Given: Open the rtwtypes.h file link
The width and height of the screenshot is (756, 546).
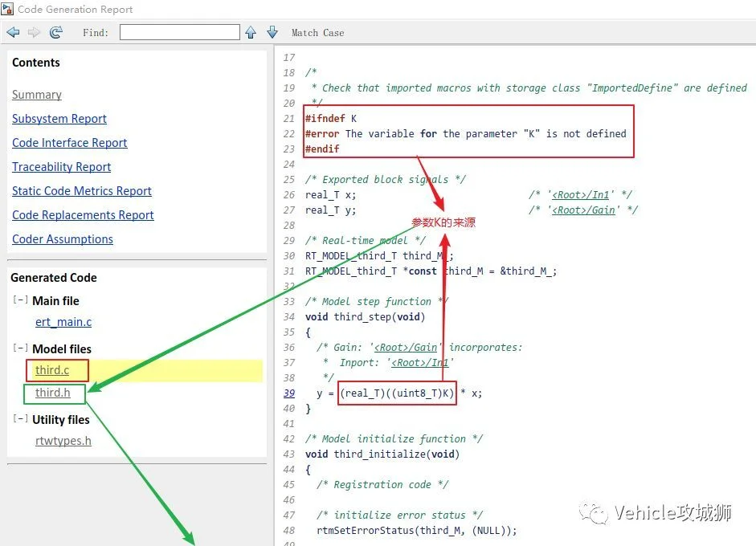Looking at the screenshot, I should click(63, 441).
